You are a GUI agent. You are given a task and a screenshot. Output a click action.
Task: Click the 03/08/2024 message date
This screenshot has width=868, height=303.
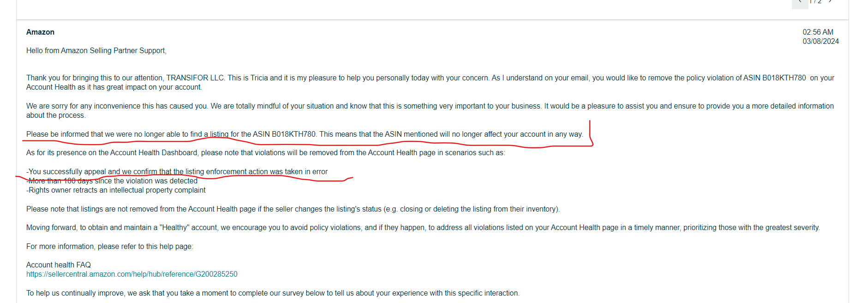coord(820,42)
